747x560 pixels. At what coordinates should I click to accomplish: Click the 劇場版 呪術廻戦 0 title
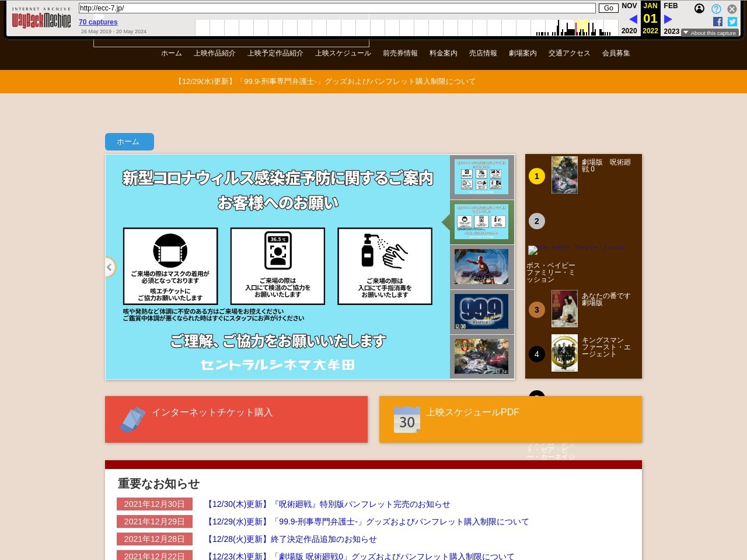click(x=606, y=166)
